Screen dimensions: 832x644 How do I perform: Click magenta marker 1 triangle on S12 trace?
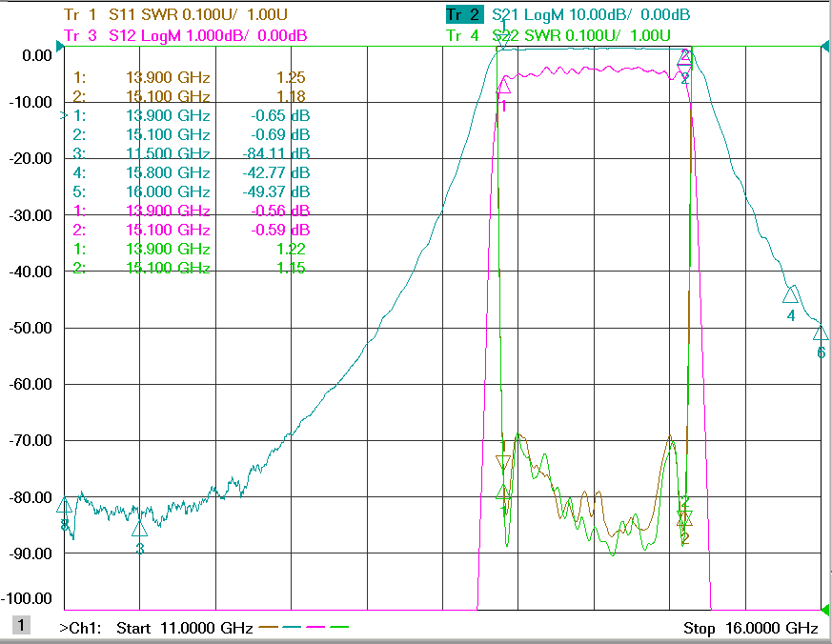503,85
